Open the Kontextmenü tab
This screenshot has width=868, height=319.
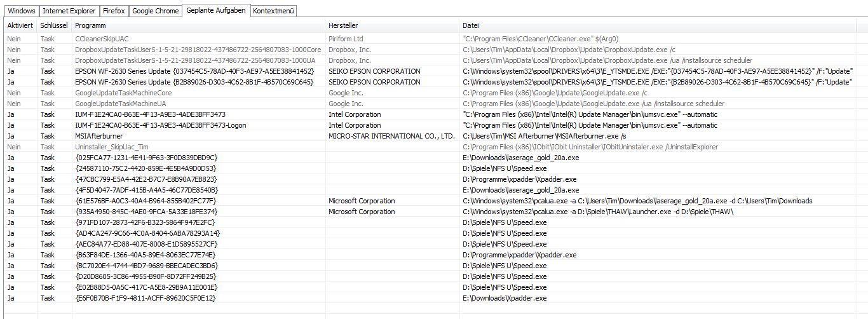(x=273, y=11)
